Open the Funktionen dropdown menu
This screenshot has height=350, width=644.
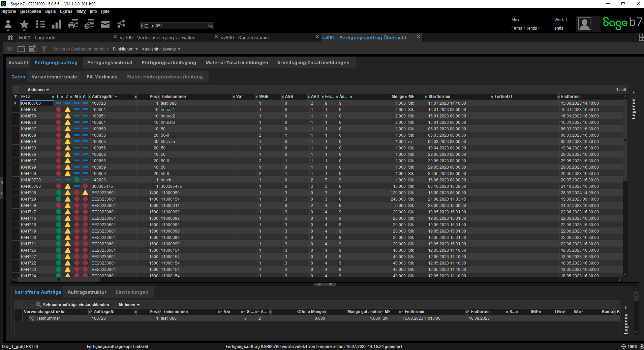pyautogui.click(x=125, y=49)
